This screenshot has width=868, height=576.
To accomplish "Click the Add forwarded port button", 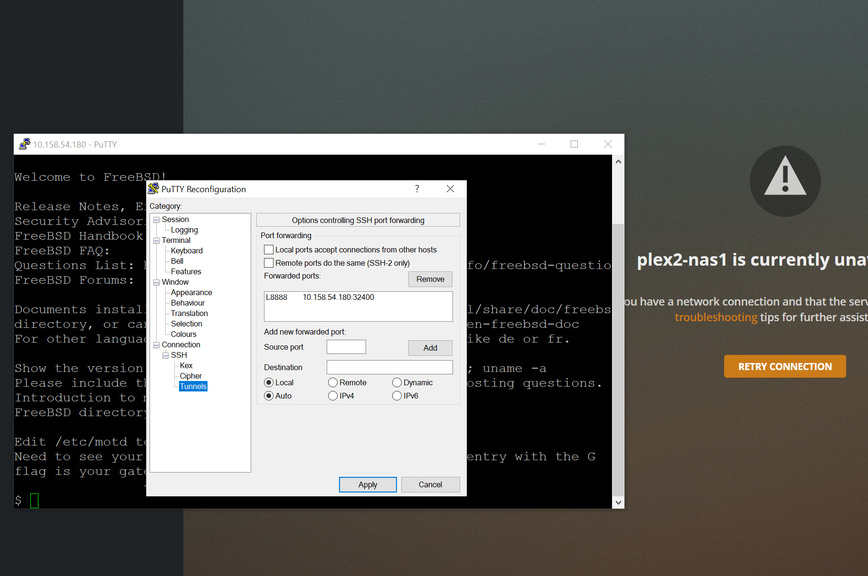I will point(430,347).
